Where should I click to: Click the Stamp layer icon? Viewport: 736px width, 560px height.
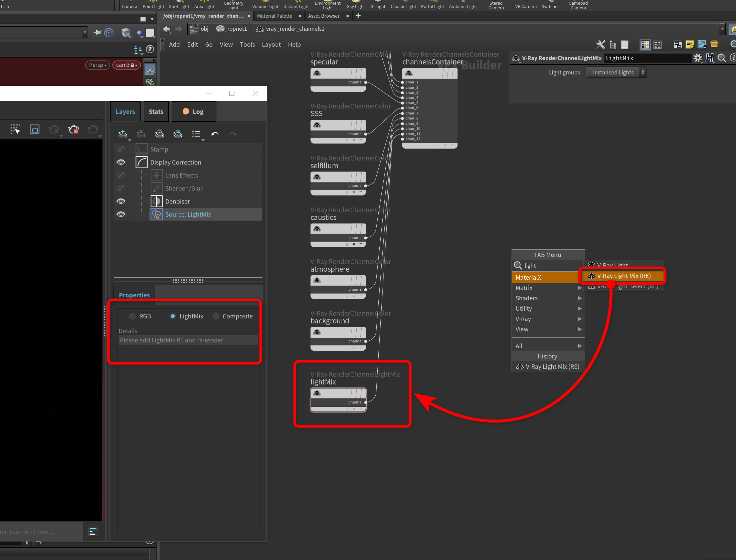[x=141, y=149]
